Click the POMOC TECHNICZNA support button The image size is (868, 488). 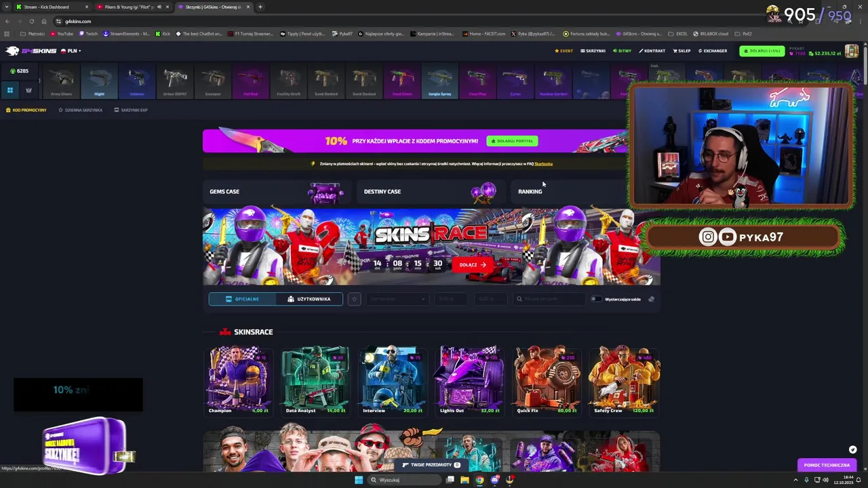(x=827, y=465)
